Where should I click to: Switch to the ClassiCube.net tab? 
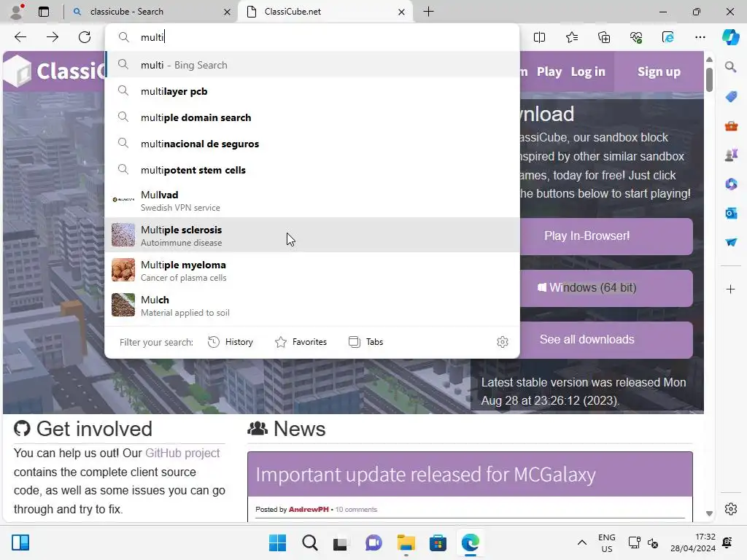click(325, 12)
